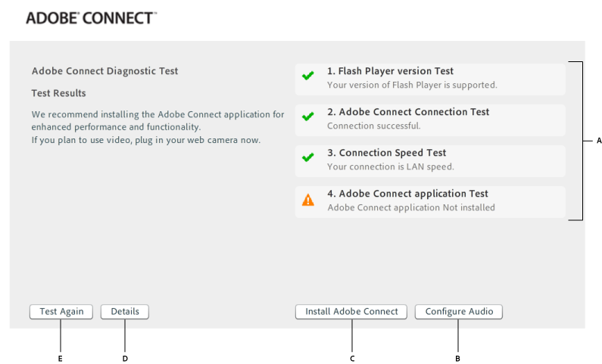Screen dimensions: 602x364
Task: Click 'Adobe Connect application Not installed' text
Action: [x=411, y=207]
